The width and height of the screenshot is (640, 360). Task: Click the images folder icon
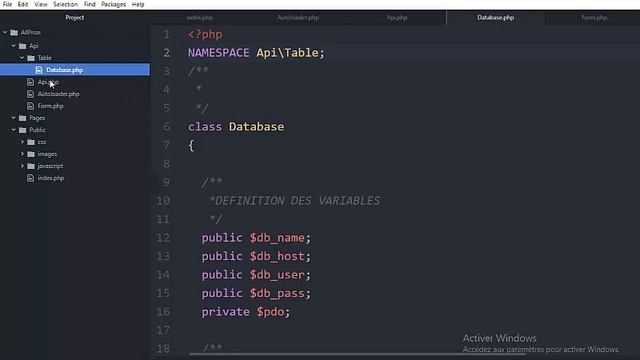click(x=31, y=154)
